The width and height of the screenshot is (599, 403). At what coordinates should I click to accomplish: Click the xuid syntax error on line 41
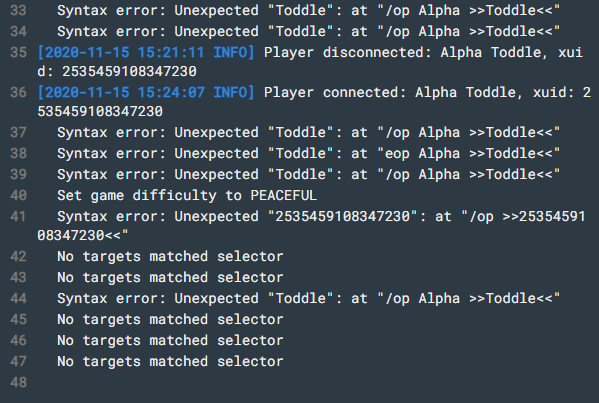[x=311, y=226]
